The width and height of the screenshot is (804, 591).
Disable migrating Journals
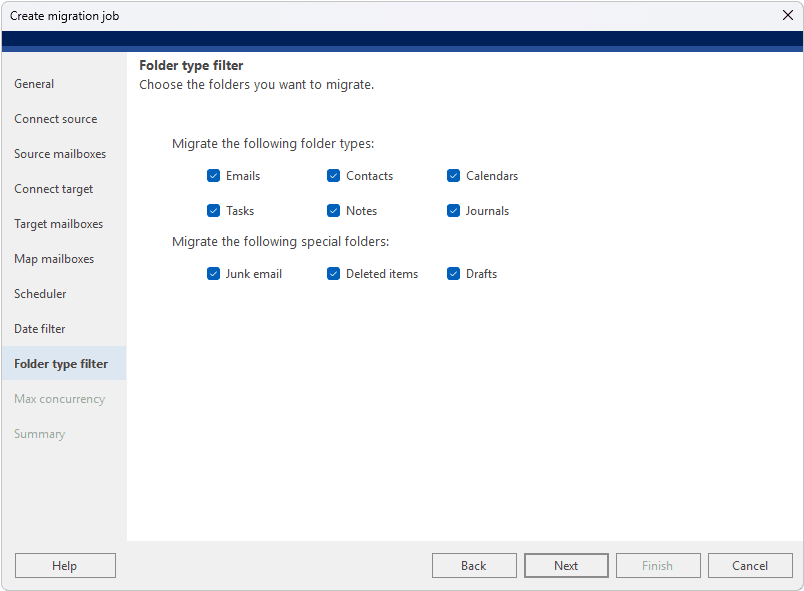453,211
